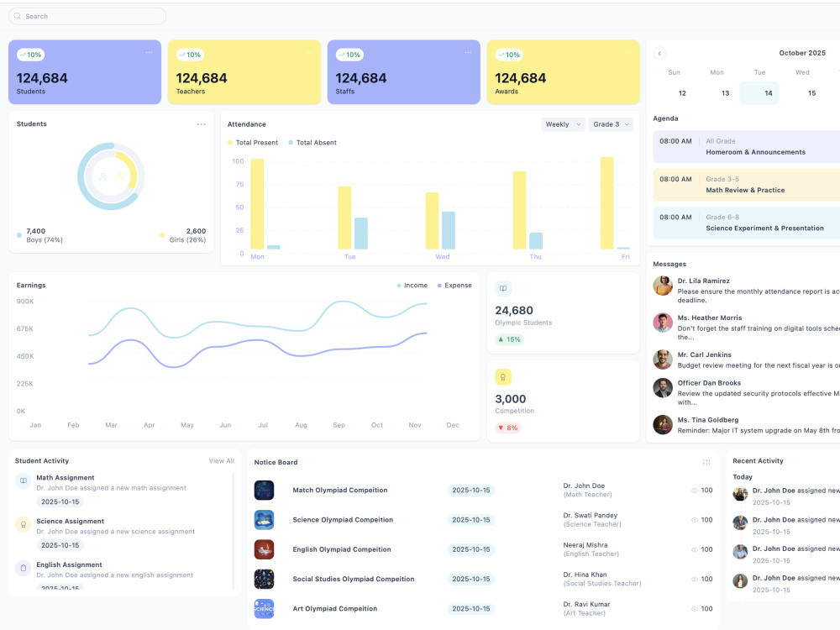Open the Weekly attendance dropdown
The width and height of the screenshot is (840, 630).
coord(563,124)
